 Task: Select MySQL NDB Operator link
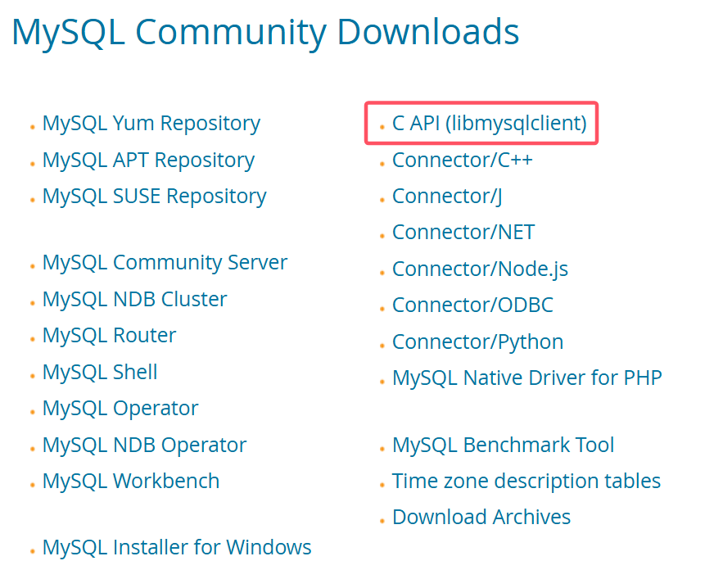144,446
